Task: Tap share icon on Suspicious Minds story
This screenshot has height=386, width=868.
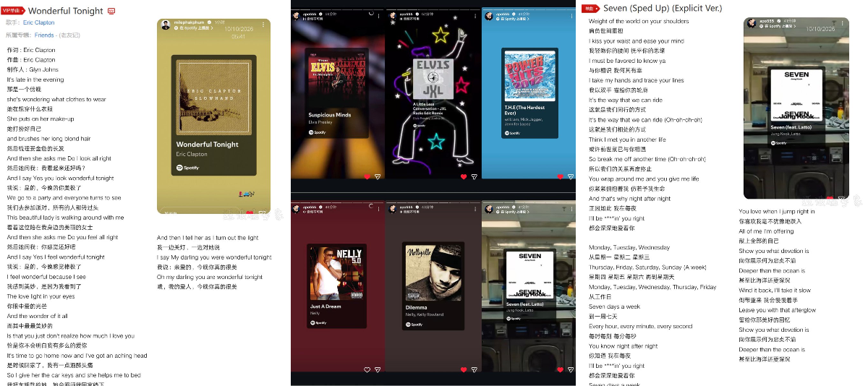Action: tap(377, 176)
